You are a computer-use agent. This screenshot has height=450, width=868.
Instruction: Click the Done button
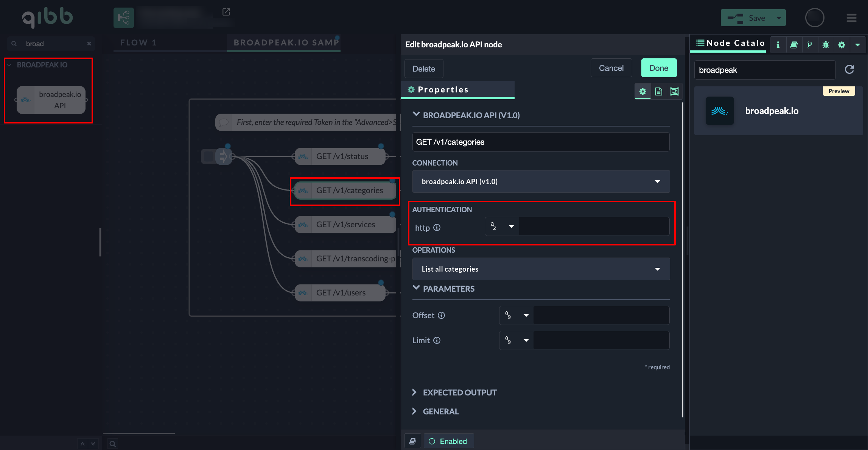(x=659, y=68)
